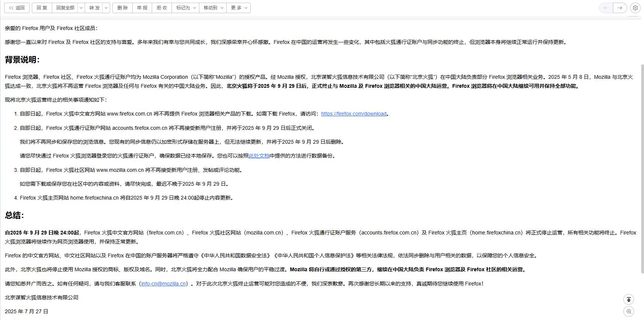Click the line 现将北京火狐运营终止的相关事项通知如下
The image size is (644, 320).
pos(56,100)
